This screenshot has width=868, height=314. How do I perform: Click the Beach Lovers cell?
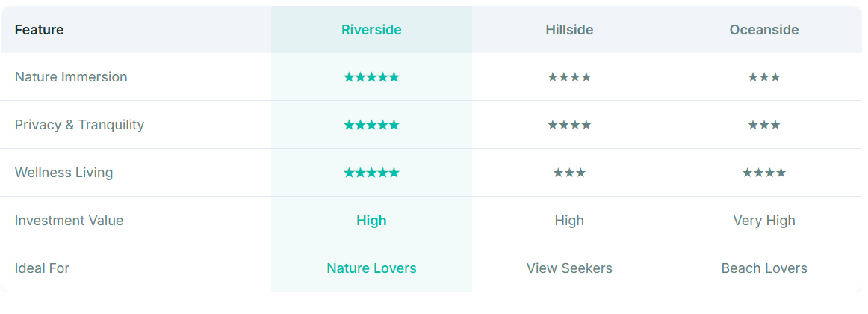click(x=764, y=268)
